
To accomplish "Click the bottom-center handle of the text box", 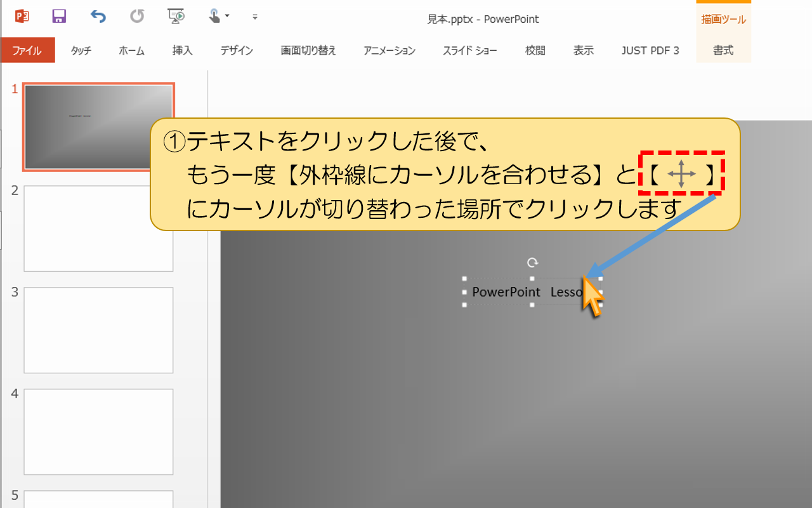I will [x=532, y=305].
